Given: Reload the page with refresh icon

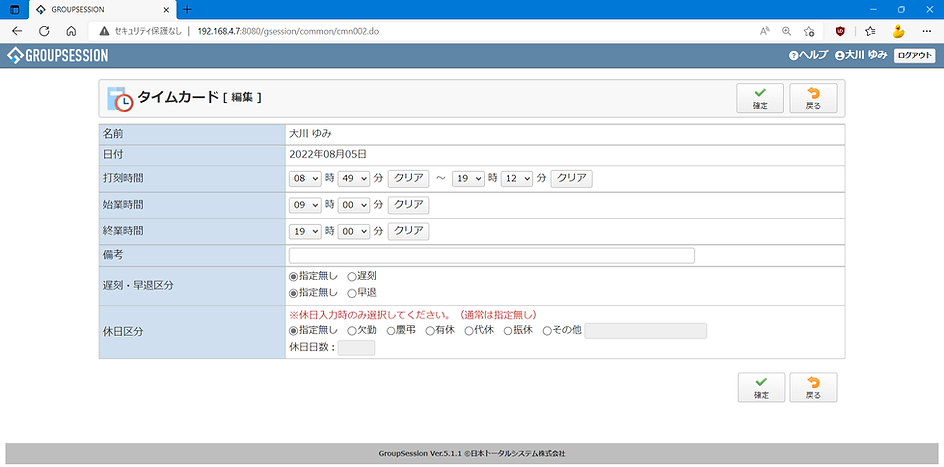Looking at the screenshot, I should (44, 31).
